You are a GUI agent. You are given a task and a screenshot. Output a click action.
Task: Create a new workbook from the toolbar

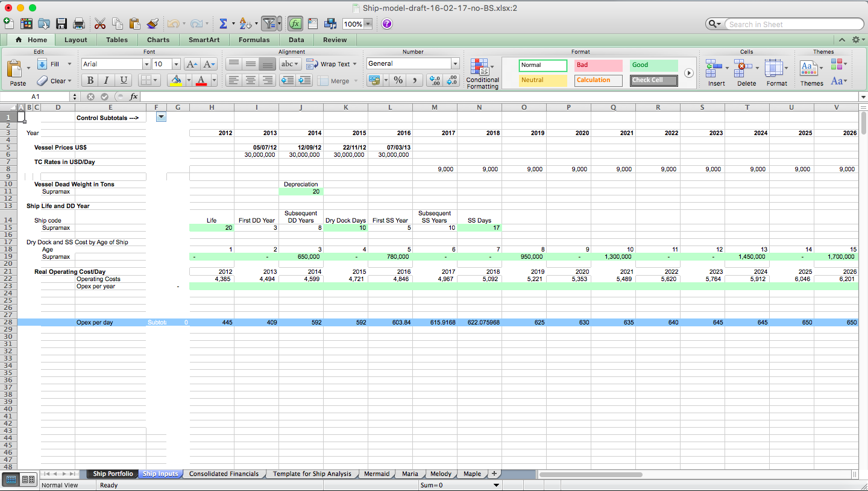click(x=8, y=24)
